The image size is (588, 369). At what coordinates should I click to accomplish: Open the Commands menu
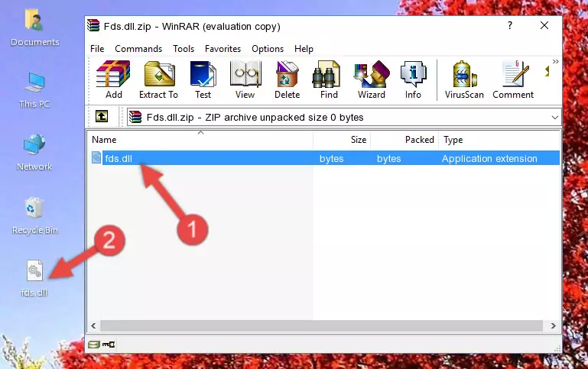[138, 49]
